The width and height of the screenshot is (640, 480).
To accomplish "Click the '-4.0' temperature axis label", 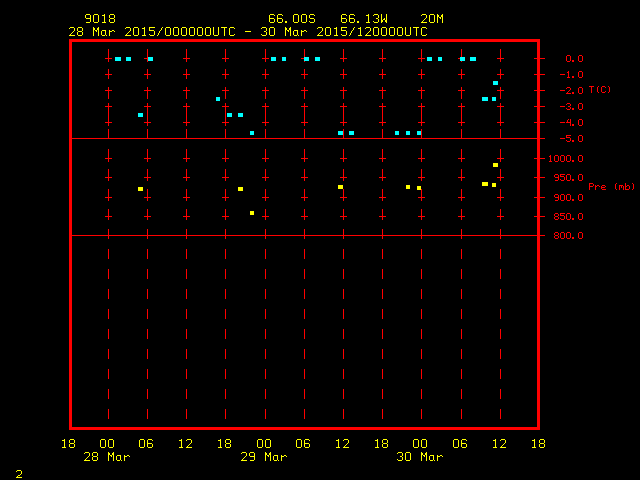I will (571, 123).
